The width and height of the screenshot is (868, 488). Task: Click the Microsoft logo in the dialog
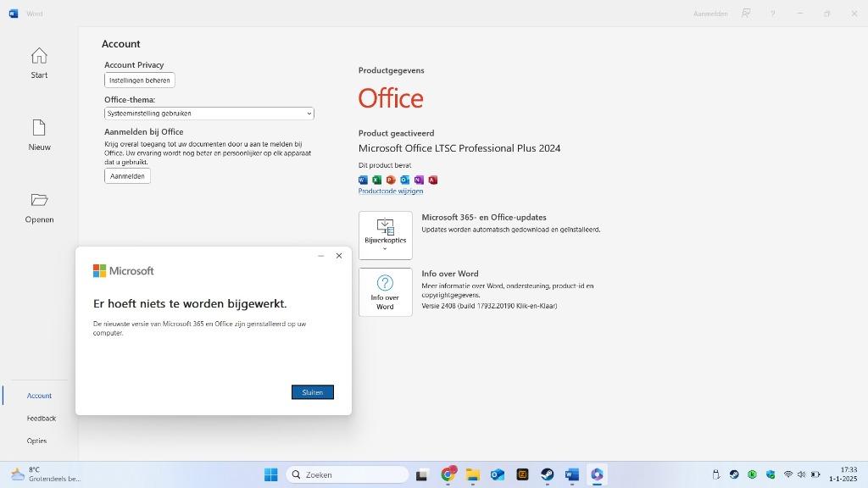point(124,270)
